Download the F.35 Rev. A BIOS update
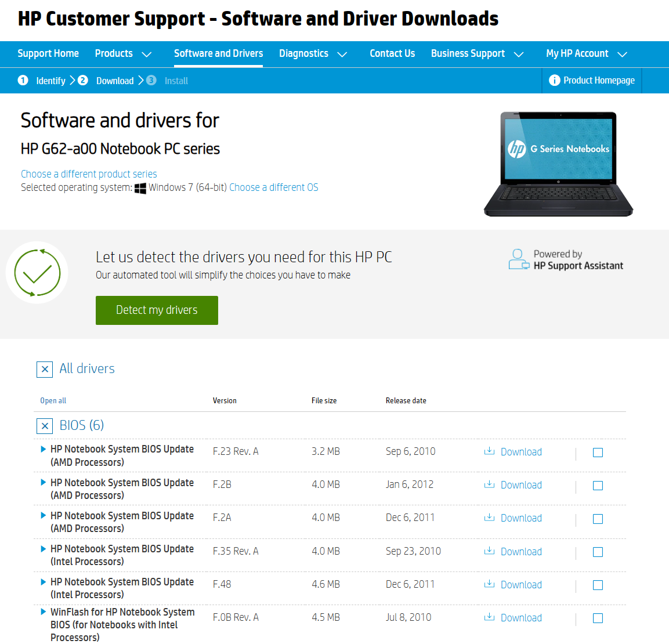This screenshot has width=669, height=644. (521, 552)
